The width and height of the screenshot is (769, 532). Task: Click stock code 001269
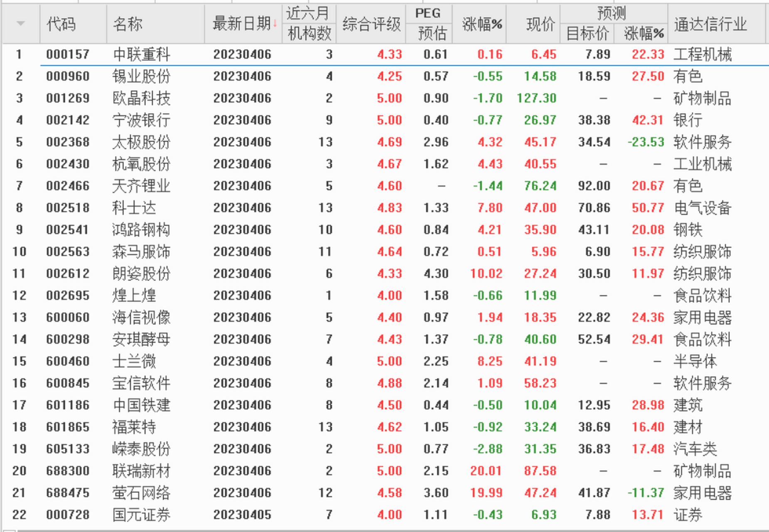pos(68,98)
